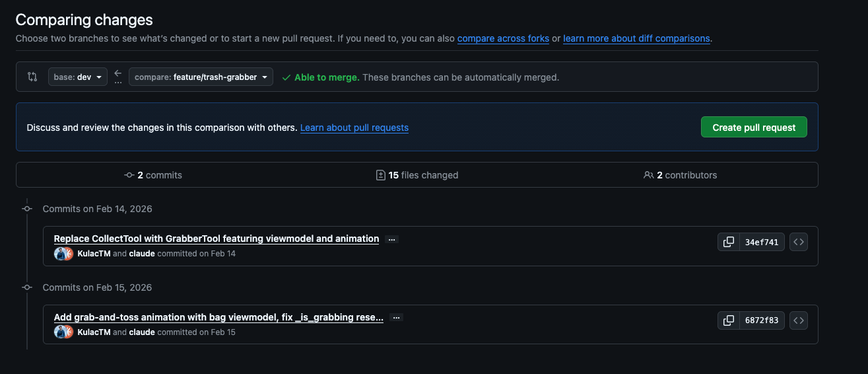Open the base: dev branch dropdown
Screen dimensions: 868x374
point(78,77)
